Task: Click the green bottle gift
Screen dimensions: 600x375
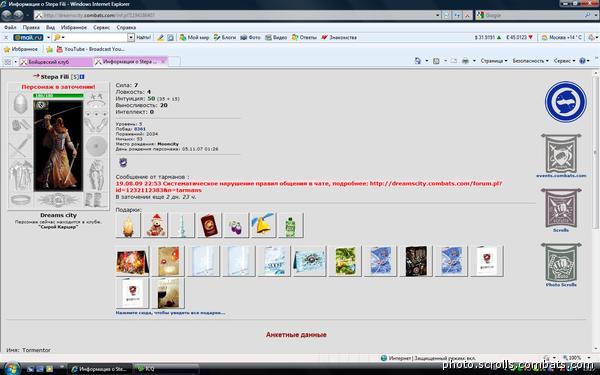Action: (x=290, y=226)
